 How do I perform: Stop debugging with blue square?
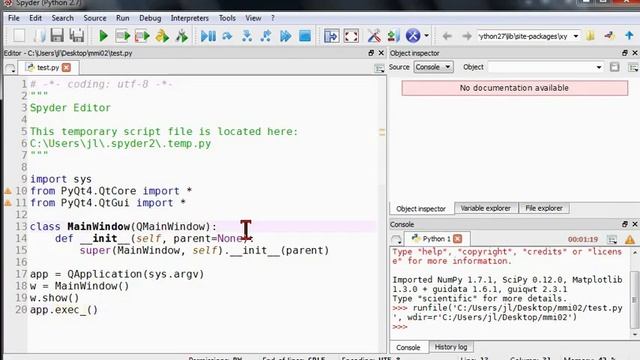(x=305, y=36)
